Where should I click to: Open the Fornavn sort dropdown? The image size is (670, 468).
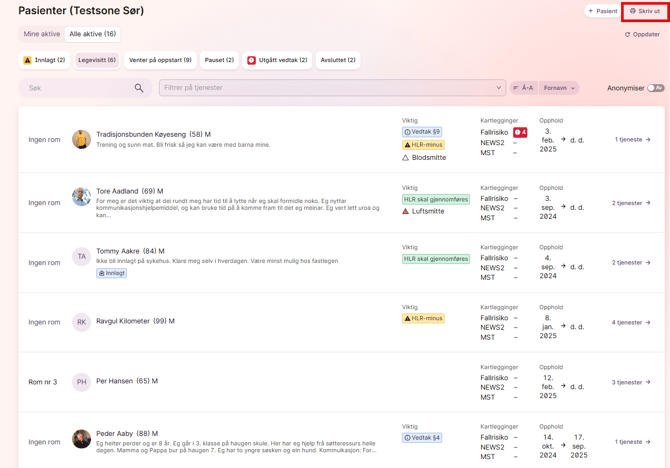(559, 88)
